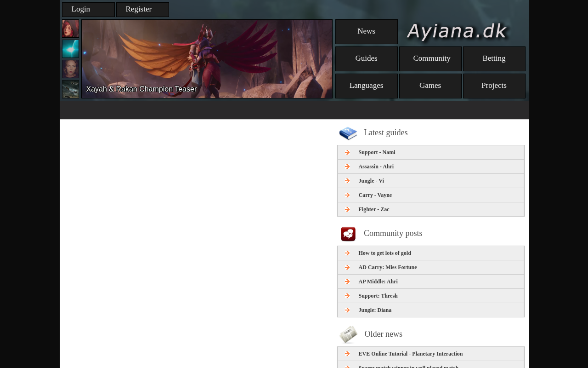This screenshot has height=368, width=588.
Task: Open the Support: Thresh post
Action: [x=378, y=296]
